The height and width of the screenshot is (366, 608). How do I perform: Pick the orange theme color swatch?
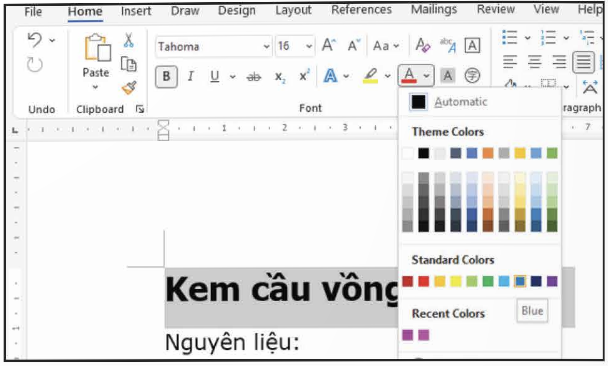tap(488, 153)
